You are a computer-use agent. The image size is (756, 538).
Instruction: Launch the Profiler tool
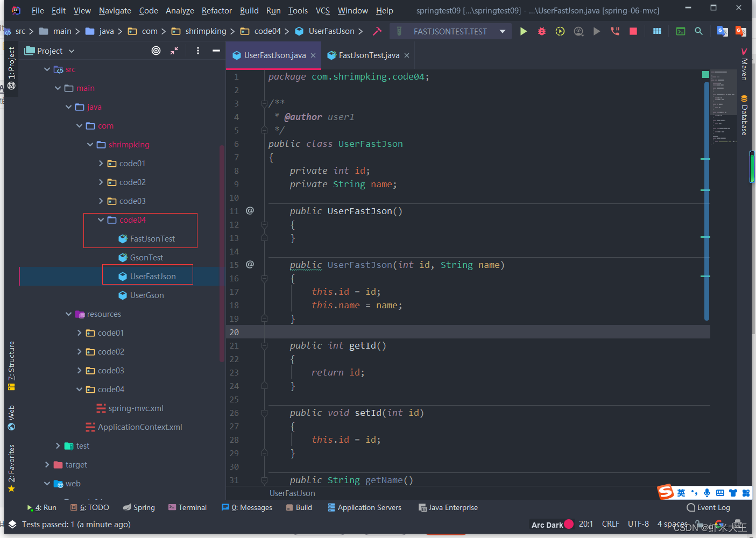pyautogui.click(x=578, y=31)
